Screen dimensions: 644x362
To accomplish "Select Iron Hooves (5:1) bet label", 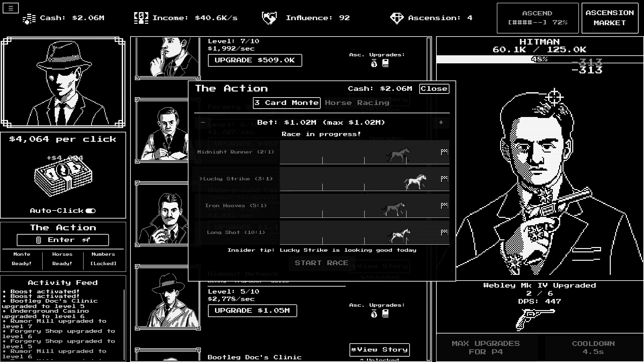I will (x=236, y=206).
